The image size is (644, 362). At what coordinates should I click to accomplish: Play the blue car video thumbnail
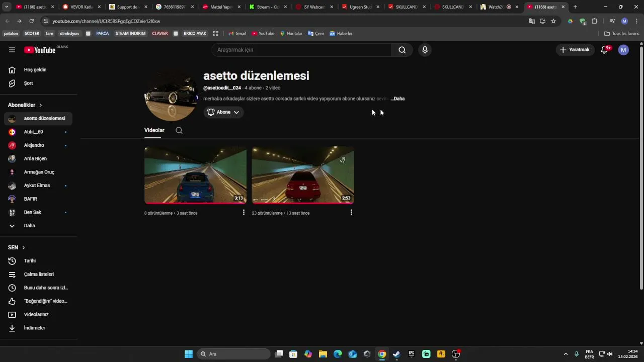click(x=195, y=175)
